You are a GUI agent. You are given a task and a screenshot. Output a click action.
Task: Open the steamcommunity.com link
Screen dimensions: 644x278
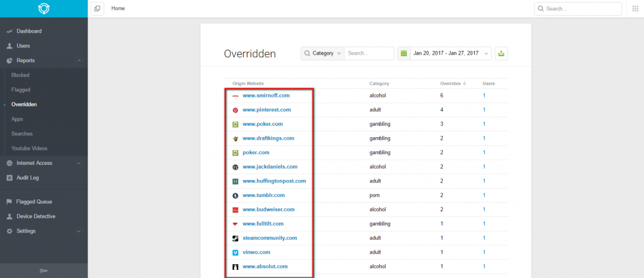pos(270,238)
